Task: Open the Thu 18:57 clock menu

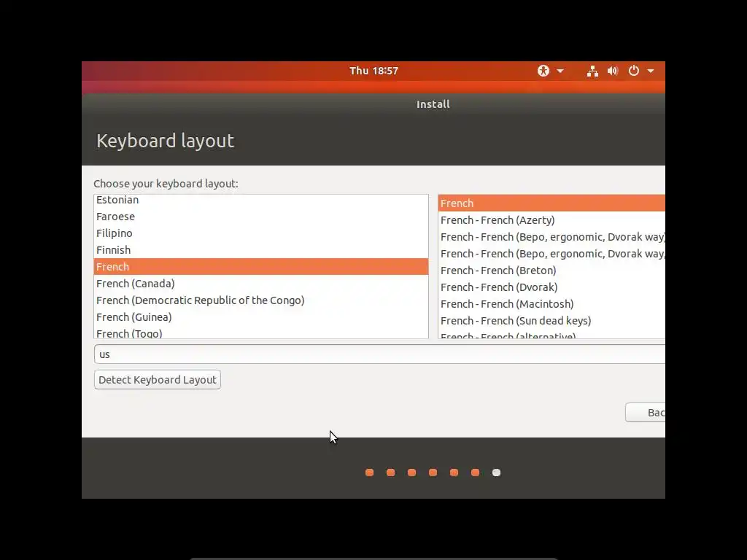Action: click(x=373, y=71)
